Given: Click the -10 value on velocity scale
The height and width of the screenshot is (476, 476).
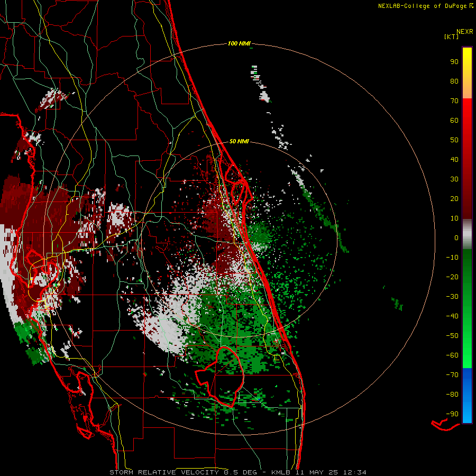Looking at the screenshot, I should click(452, 258).
